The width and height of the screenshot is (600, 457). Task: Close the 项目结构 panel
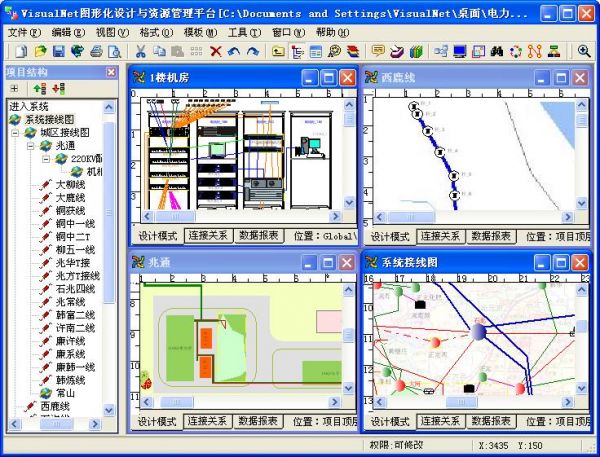click(111, 72)
